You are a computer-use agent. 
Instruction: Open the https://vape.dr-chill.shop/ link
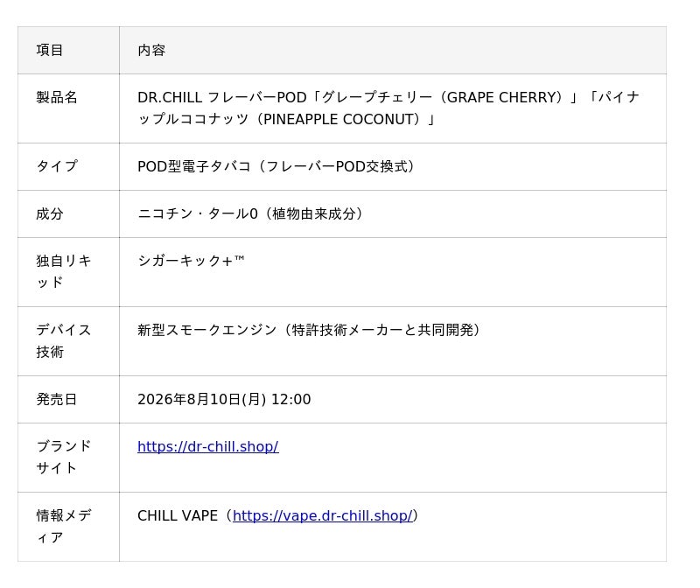point(322,515)
